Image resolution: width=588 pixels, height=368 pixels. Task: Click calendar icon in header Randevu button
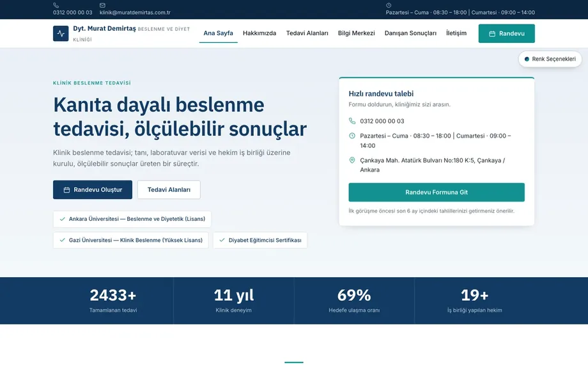tap(492, 34)
